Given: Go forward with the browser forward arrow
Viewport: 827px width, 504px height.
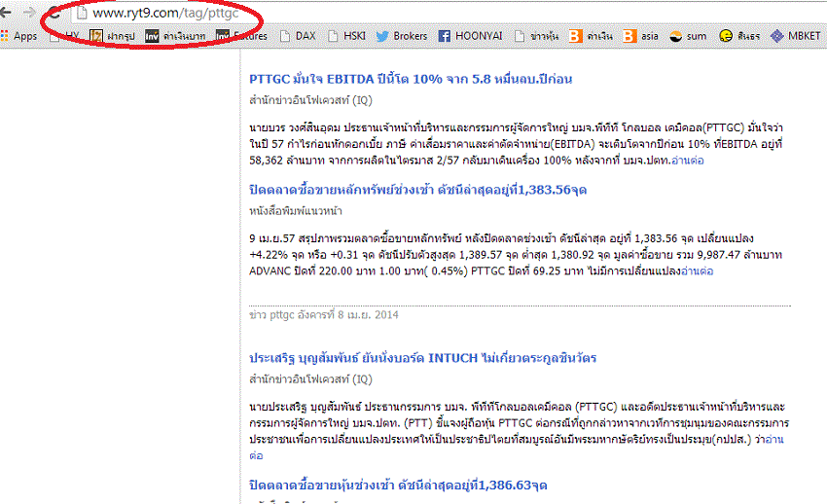Looking at the screenshot, I should click(x=30, y=13).
